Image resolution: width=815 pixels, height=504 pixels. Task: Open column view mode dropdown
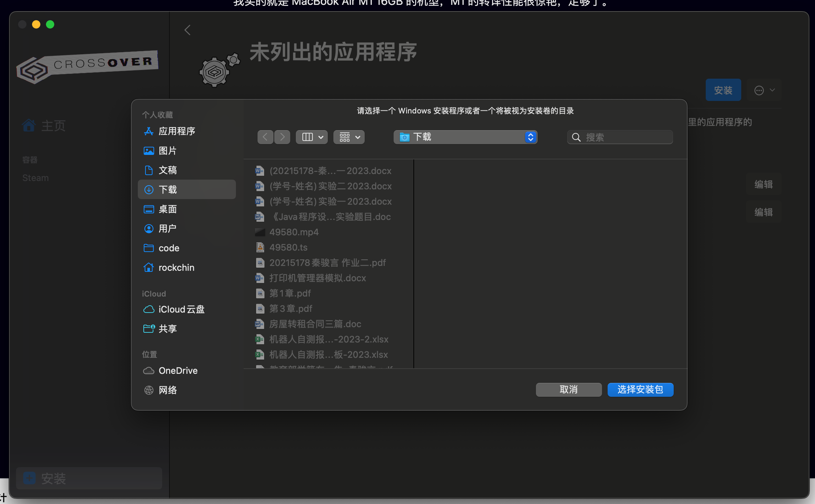tap(312, 137)
